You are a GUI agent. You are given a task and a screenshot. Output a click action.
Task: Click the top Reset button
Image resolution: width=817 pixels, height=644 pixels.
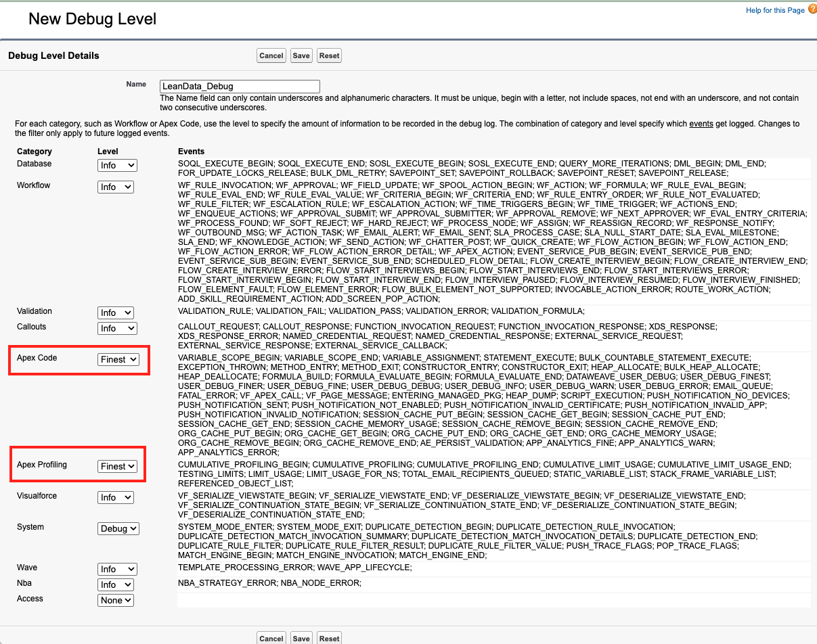[x=329, y=55]
